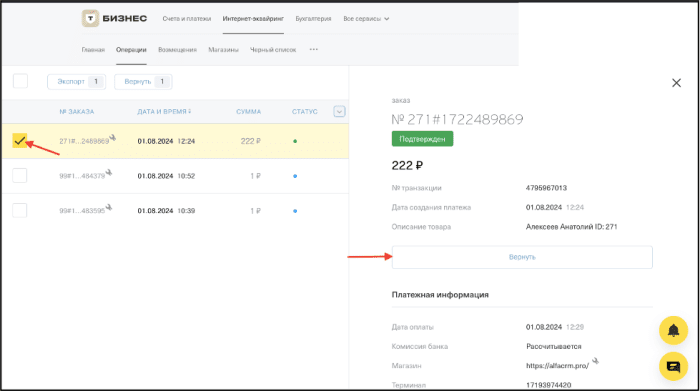Click the three-dots more menu
Screen dimensions: 700x391
[314, 50]
